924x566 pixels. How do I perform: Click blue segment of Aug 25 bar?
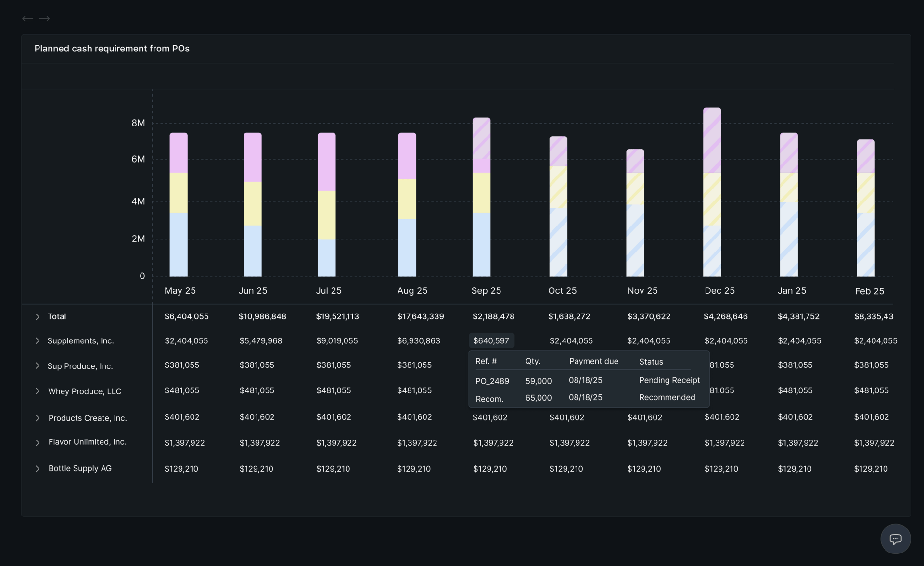click(x=407, y=247)
